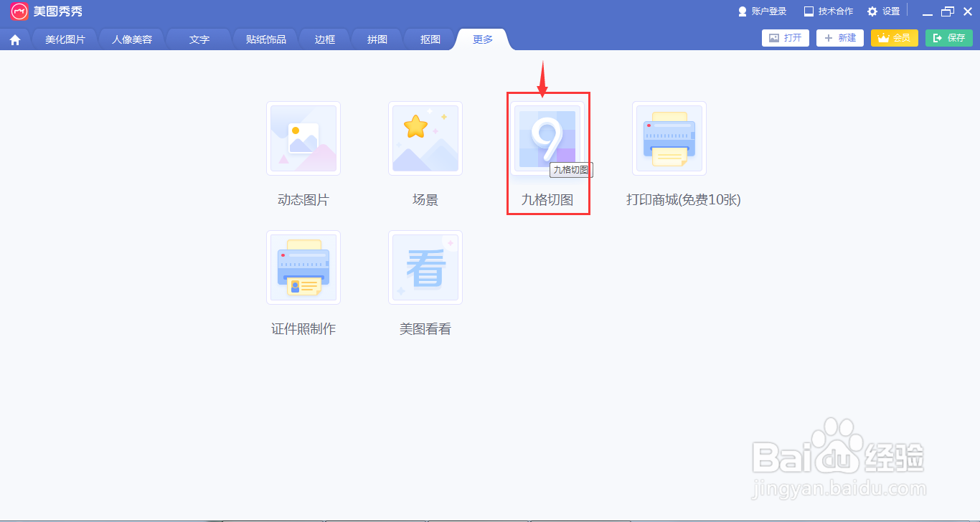Switch to the 美化图片 tab
Image resolution: width=980 pixels, height=522 pixels.
pos(65,39)
